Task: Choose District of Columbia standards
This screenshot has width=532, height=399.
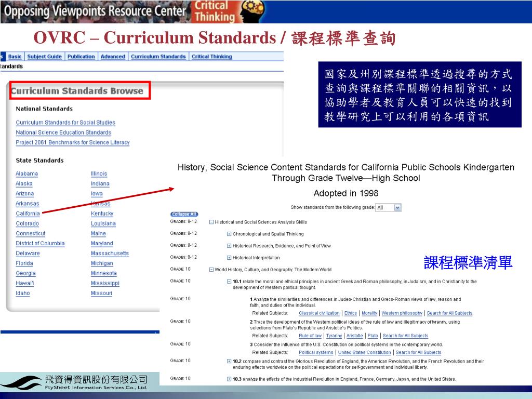Action: click(x=40, y=243)
